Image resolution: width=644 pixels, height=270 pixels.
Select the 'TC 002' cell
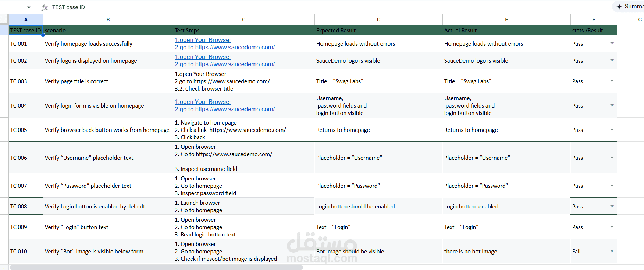pos(26,60)
